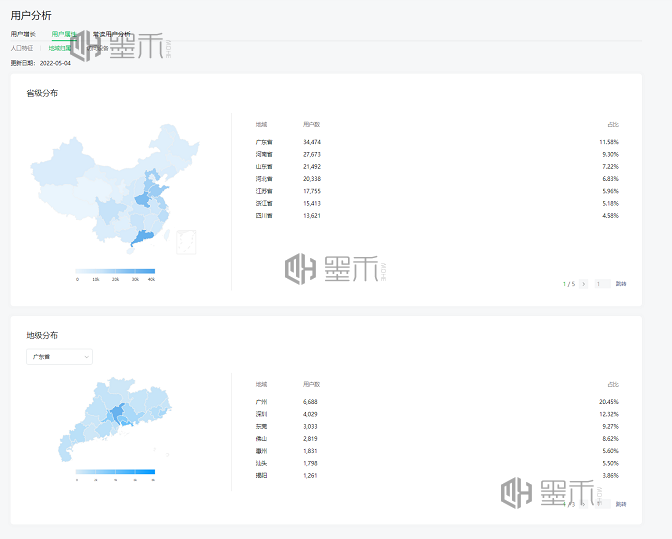
Task: Click the 地级分布 section title
Action: pos(42,335)
